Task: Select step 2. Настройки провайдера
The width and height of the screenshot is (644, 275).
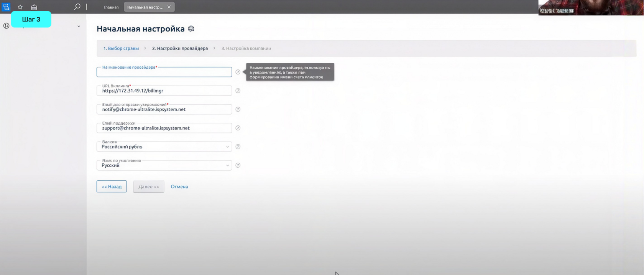Action: [180, 48]
